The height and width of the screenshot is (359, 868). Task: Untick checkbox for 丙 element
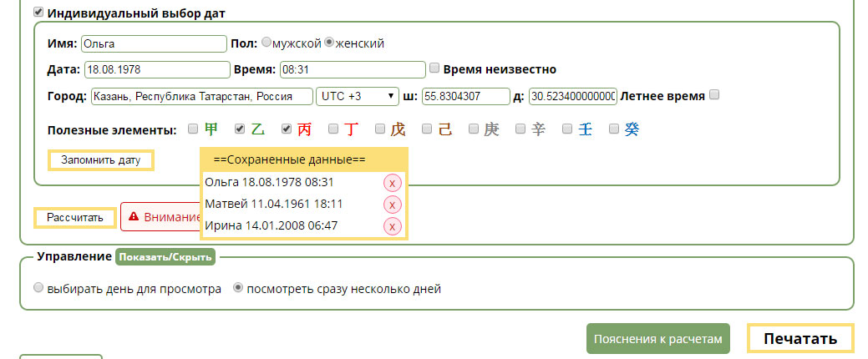point(287,129)
